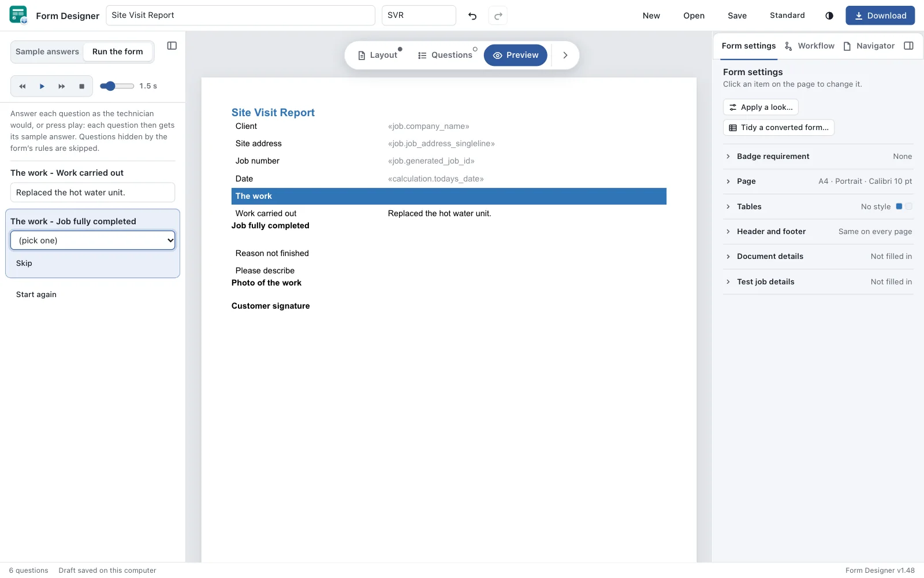Select the Run the form mode
This screenshot has width=924, height=578.
tap(118, 51)
